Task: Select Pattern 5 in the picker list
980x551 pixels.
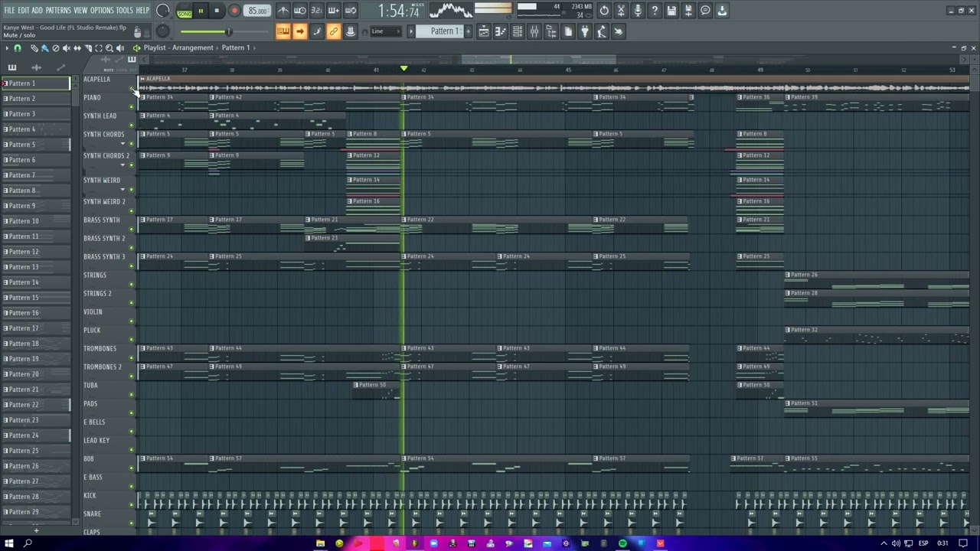Action: coord(35,144)
